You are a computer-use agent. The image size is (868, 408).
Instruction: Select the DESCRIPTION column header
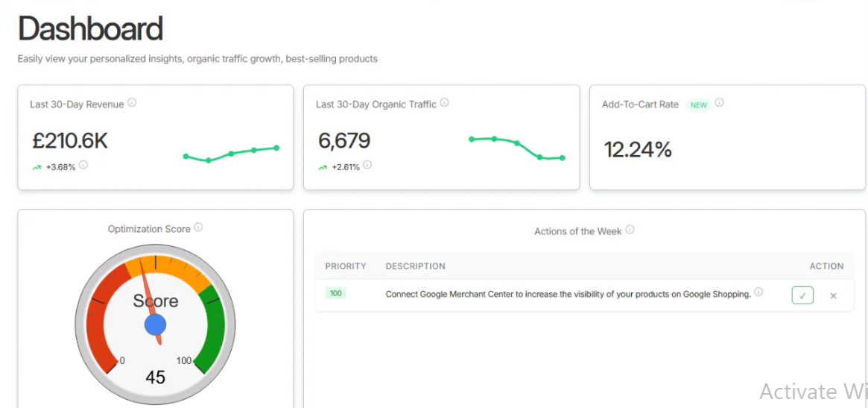[415, 266]
